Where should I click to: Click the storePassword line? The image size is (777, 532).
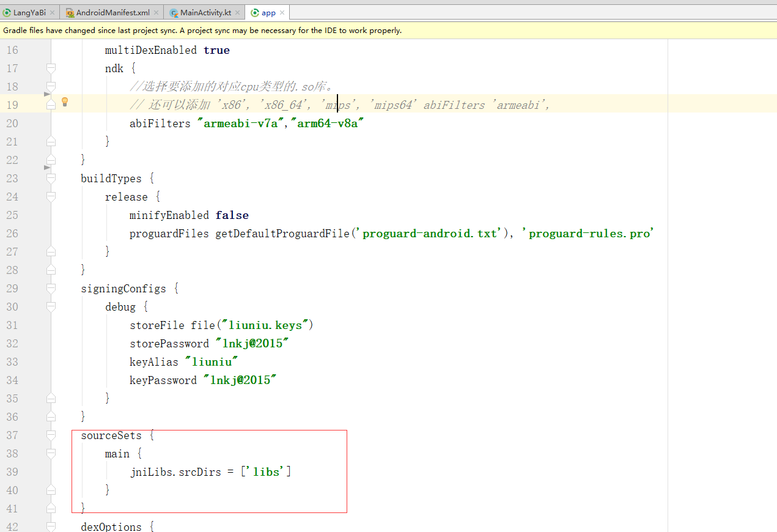click(x=209, y=344)
